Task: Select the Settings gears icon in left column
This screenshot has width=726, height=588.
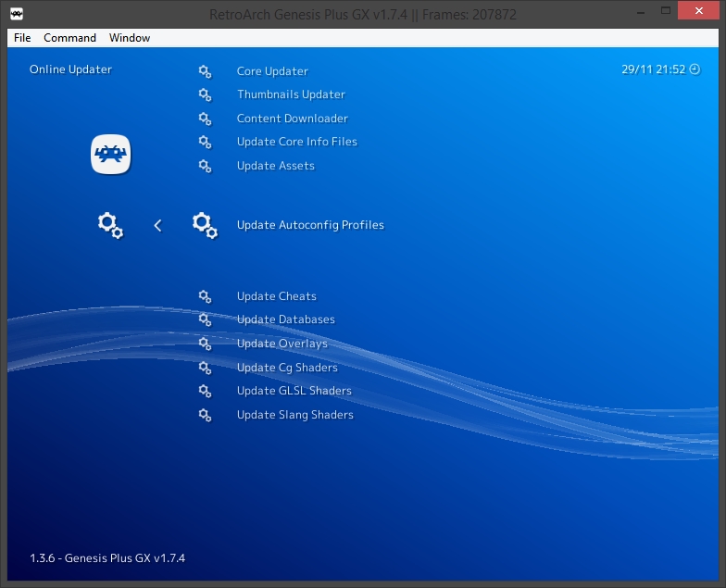Action: 111,226
